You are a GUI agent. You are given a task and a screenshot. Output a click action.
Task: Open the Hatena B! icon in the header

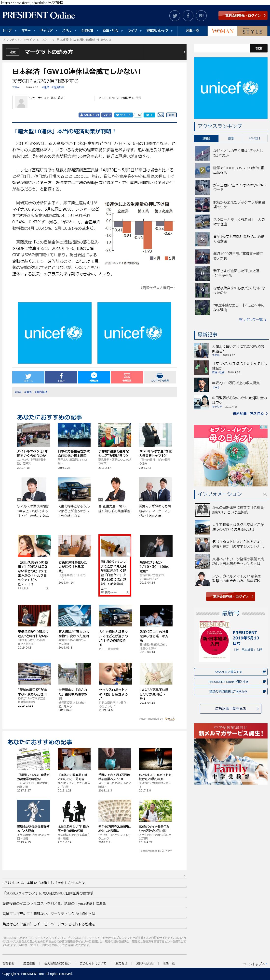(x=202, y=16)
